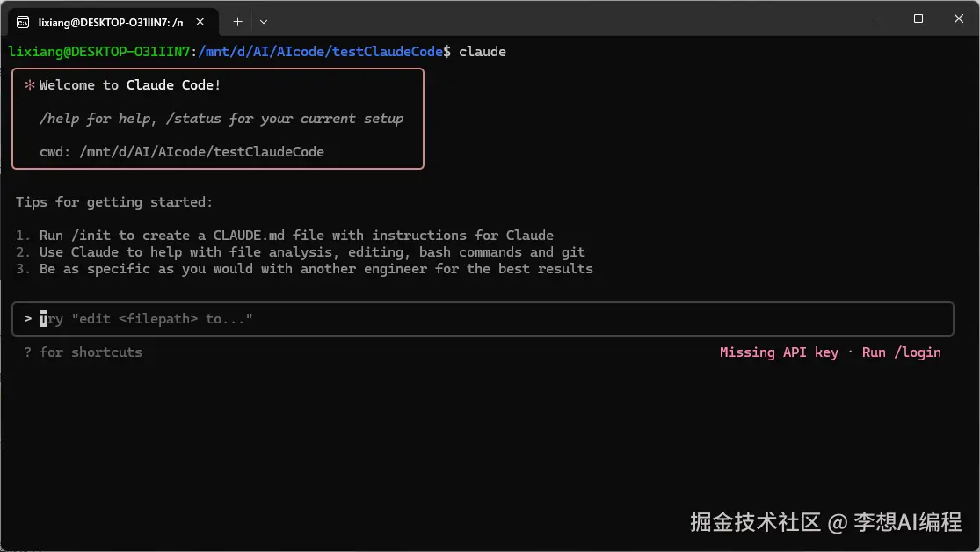The width and height of the screenshot is (980, 552).
Task: Click the 'Use Claude to help with file analysis' tip
Action: point(312,252)
